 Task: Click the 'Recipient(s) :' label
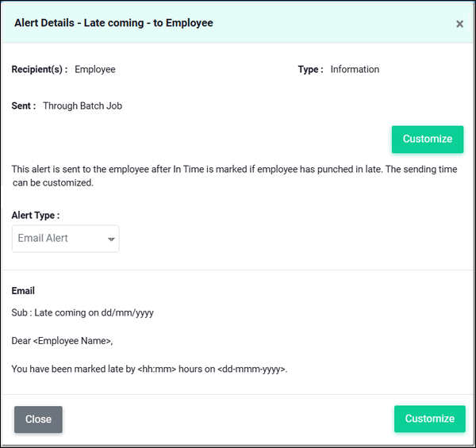tap(39, 70)
